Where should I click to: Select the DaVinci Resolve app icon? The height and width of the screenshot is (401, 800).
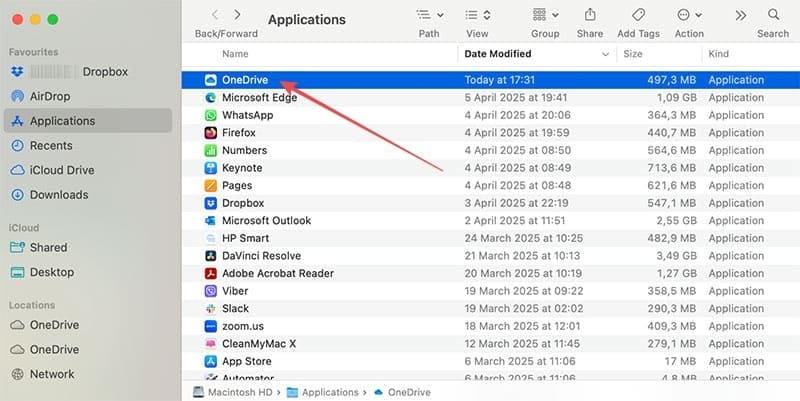click(x=211, y=256)
